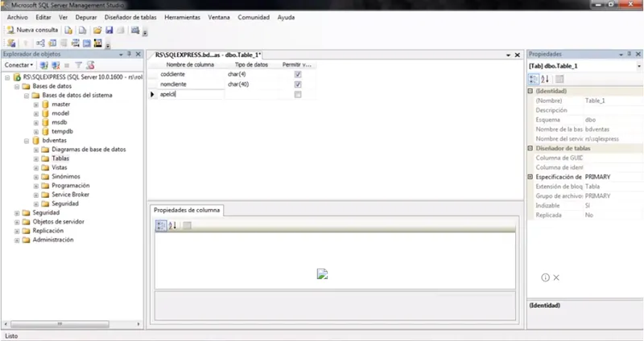Click the check constraints icon

[87, 43]
